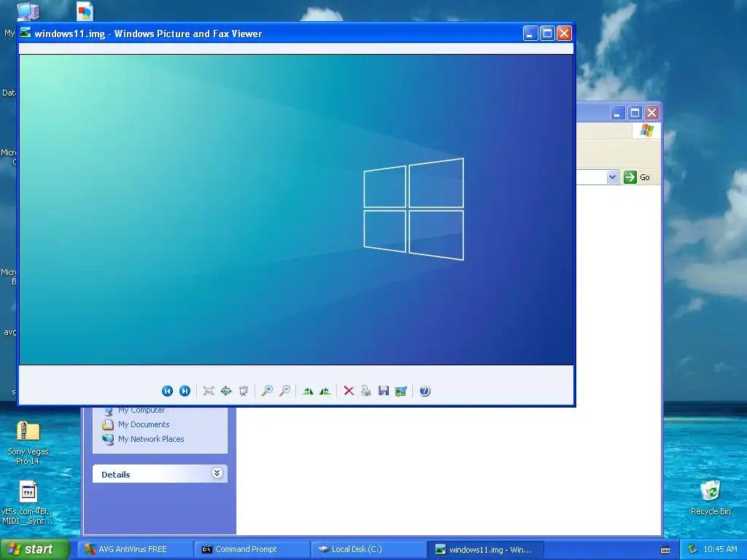Screen dimensions: 747x560
Task: Save a copy via floppy icon
Action: 384,391
